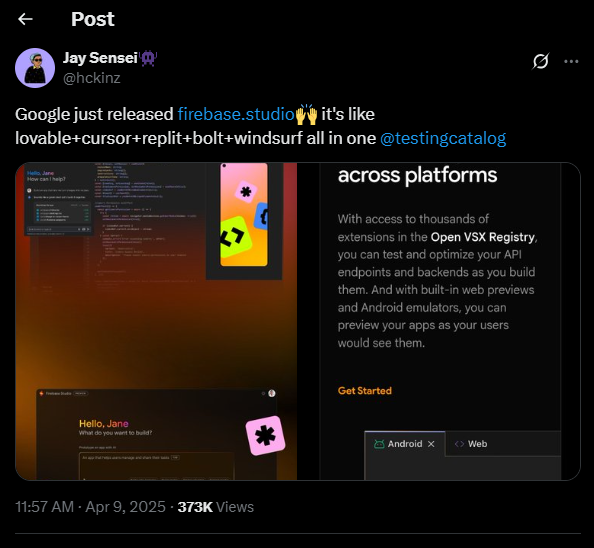594x548 pixels.
Task: Click the "across platforms" heading
Action: point(417,175)
